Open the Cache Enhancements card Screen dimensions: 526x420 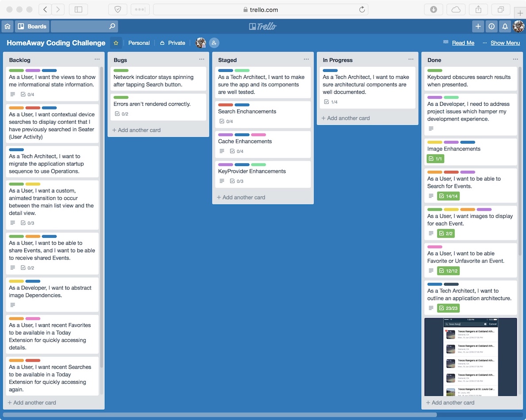coord(263,144)
